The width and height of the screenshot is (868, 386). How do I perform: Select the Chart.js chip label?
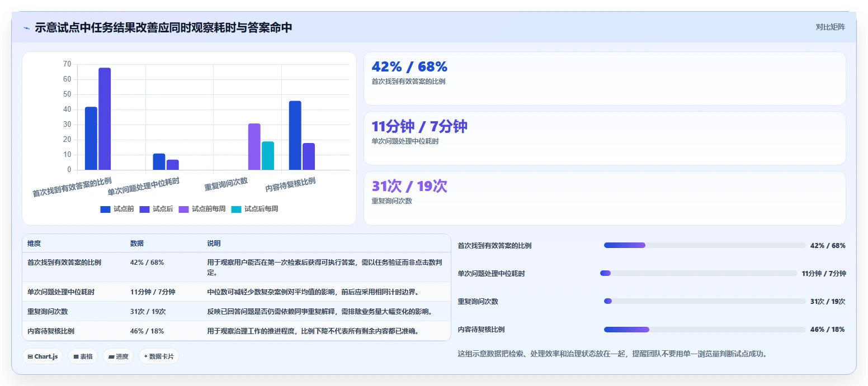(x=46, y=356)
